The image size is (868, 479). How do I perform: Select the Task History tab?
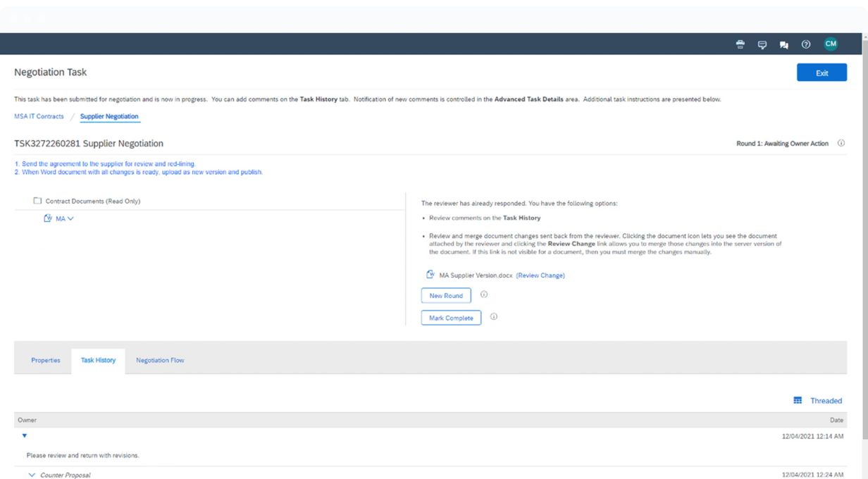(98, 360)
